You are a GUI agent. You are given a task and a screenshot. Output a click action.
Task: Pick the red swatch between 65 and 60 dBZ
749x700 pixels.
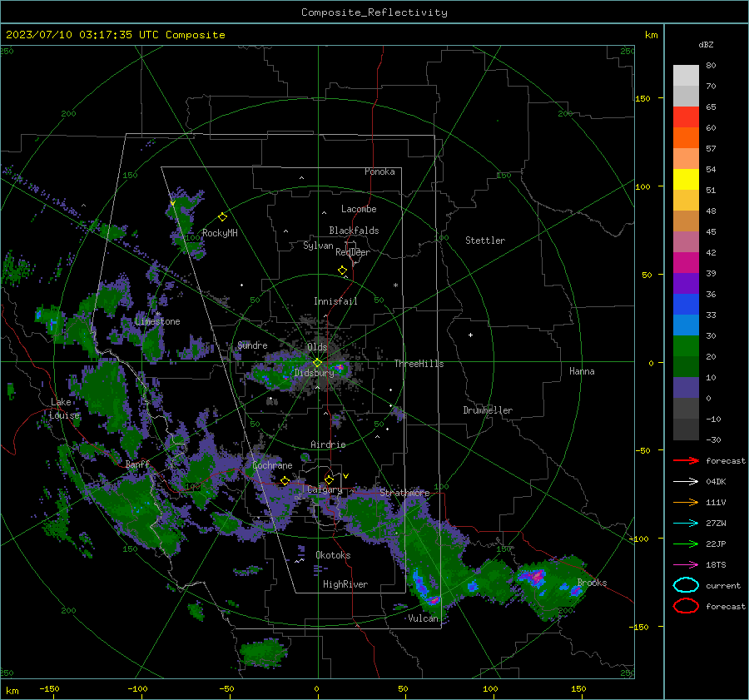[686, 117]
